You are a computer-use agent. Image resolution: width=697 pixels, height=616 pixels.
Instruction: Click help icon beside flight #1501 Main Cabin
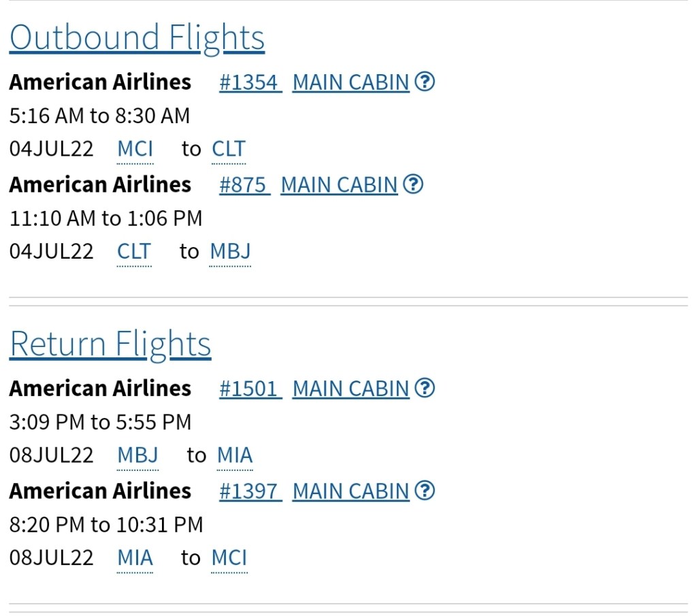[424, 389]
